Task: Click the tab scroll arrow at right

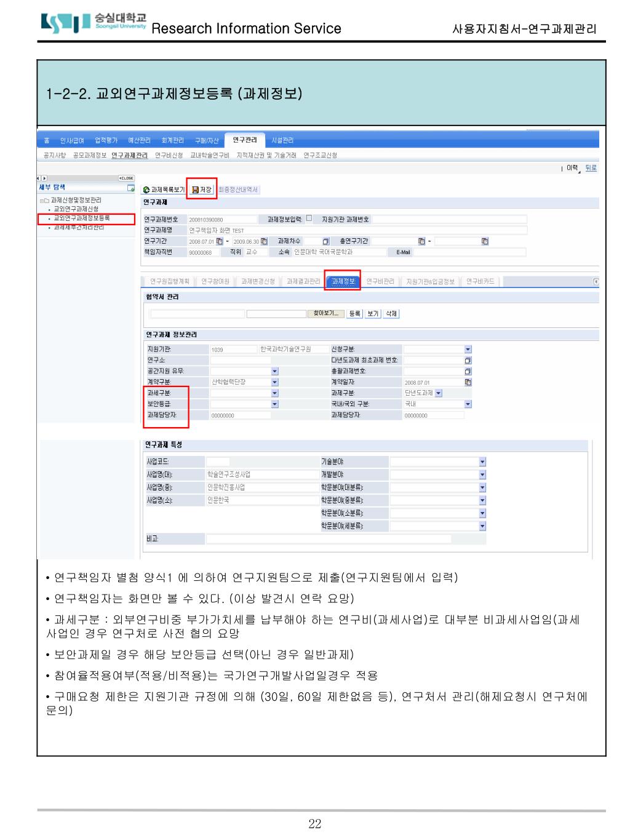Action: [596, 281]
